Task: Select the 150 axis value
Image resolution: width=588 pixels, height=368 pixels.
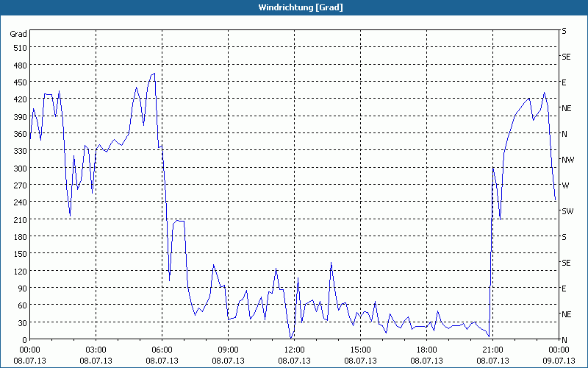Action: coord(21,254)
